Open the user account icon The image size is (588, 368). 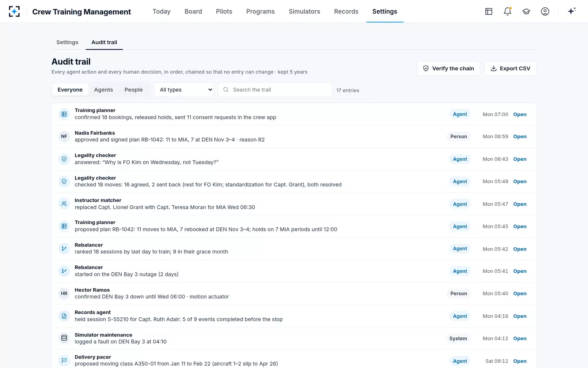point(545,11)
